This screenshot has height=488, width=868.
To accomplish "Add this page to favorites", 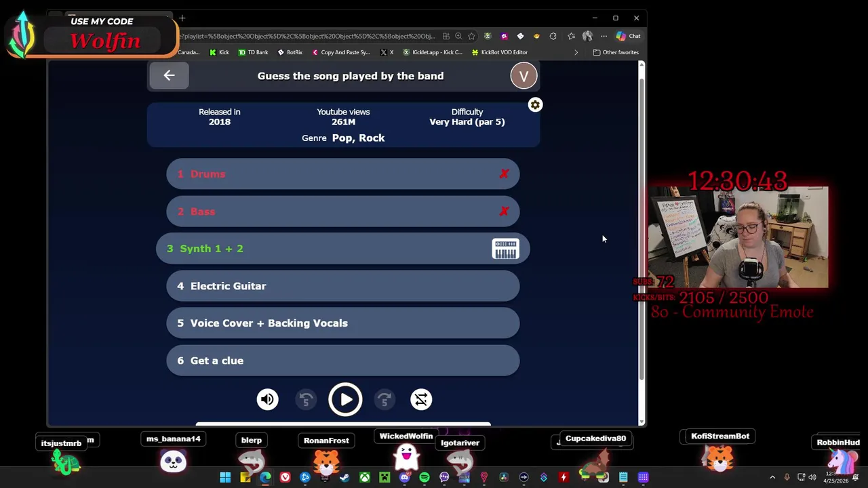I will (471, 36).
